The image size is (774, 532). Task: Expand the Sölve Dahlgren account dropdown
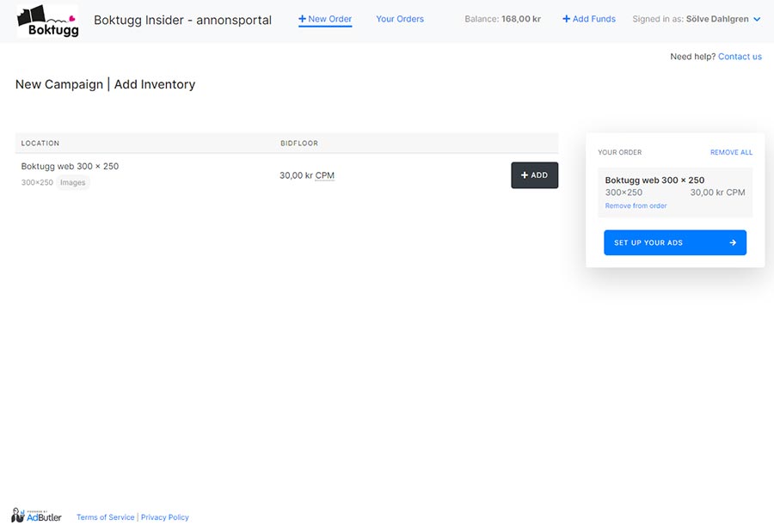tap(697, 19)
